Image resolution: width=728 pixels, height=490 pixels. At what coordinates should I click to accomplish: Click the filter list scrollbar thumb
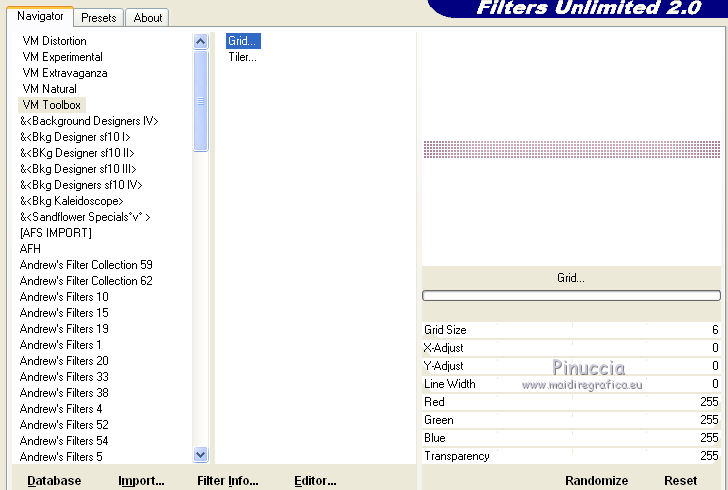coord(201,101)
